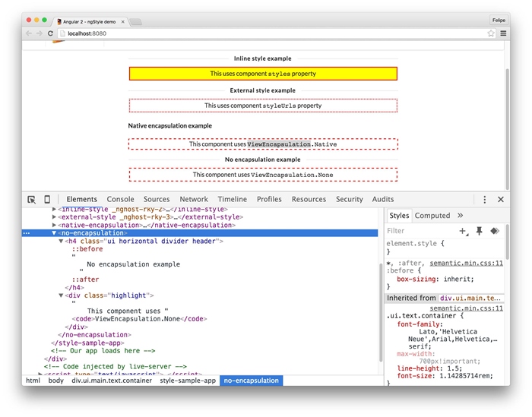Click the Filter styles input field
Image resolution: width=532 pixels, height=417 pixels.
pos(418,231)
